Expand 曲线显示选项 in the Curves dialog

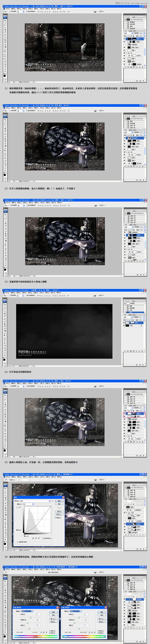click(18, 542)
